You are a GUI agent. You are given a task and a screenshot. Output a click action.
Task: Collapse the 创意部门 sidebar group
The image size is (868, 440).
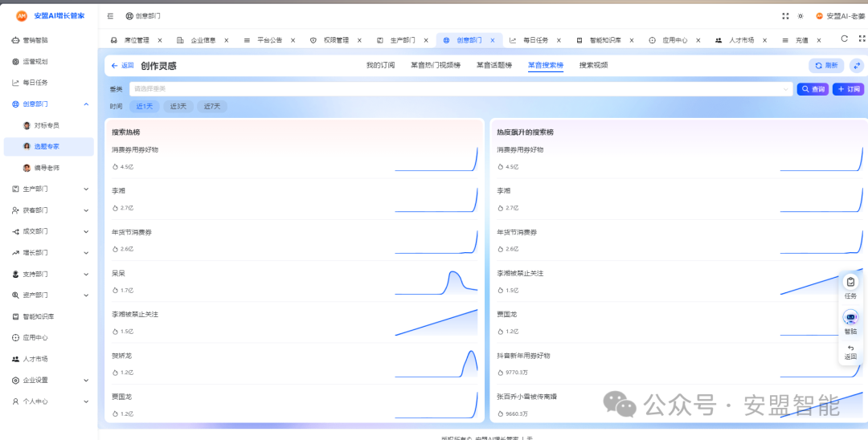86,104
